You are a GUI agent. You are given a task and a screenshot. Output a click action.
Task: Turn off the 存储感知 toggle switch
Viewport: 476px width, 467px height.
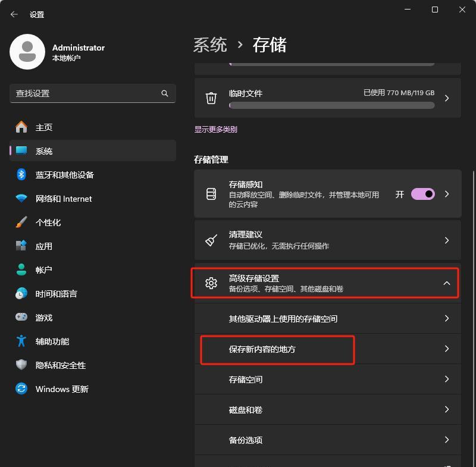pyautogui.click(x=422, y=194)
